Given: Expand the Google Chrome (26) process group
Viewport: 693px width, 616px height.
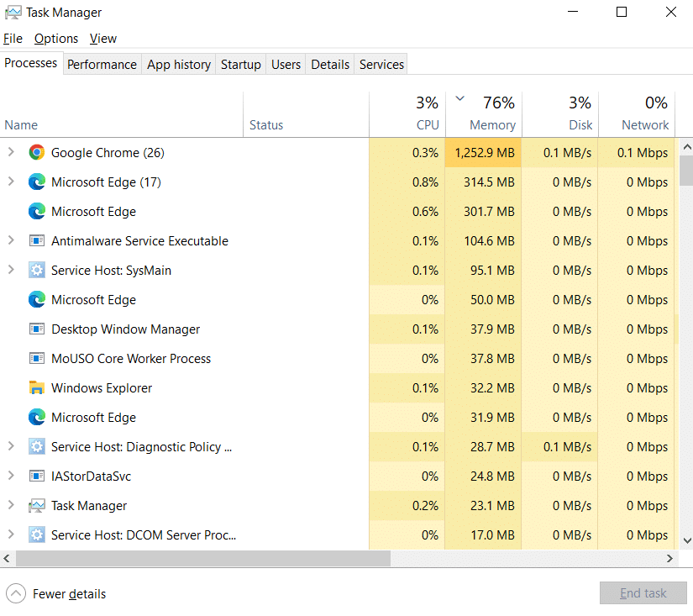Looking at the screenshot, I should (x=11, y=152).
